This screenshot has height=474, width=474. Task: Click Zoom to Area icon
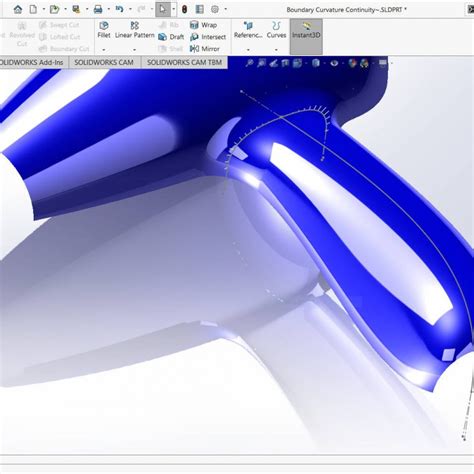[x=261, y=63]
